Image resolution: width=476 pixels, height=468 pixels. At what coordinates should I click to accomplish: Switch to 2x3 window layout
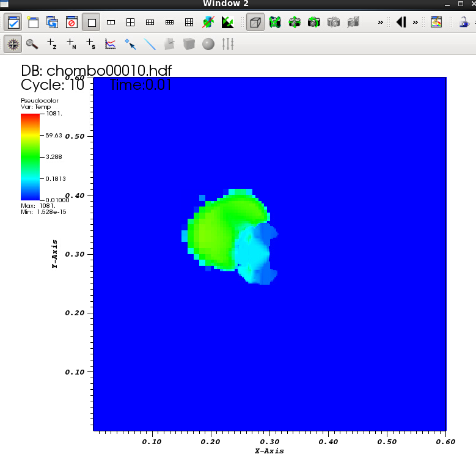[x=150, y=22]
